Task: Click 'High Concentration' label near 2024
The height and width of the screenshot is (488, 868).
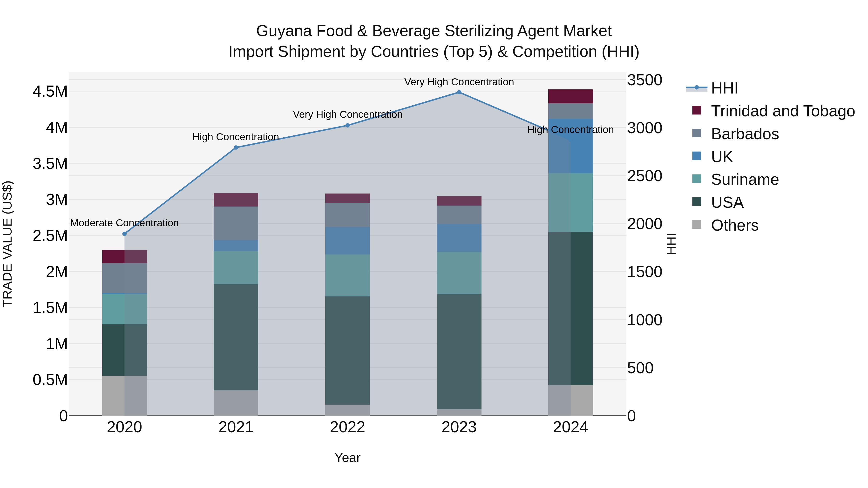Action: pos(570,130)
